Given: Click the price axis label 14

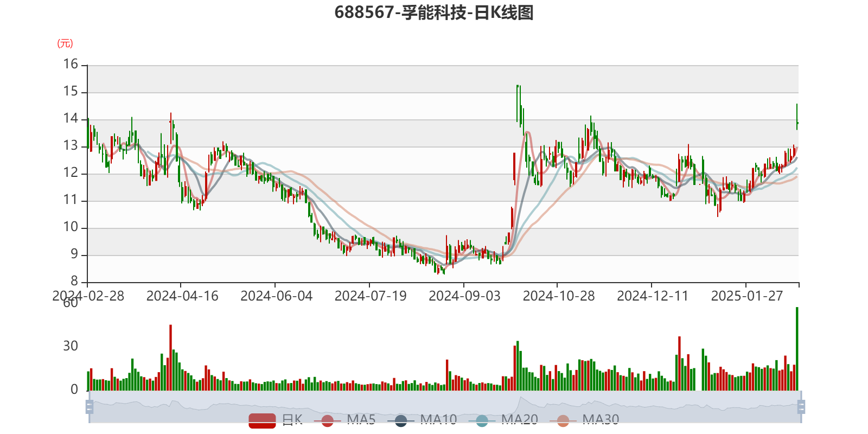Looking at the screenshot, I should click(x=71, y=118).
